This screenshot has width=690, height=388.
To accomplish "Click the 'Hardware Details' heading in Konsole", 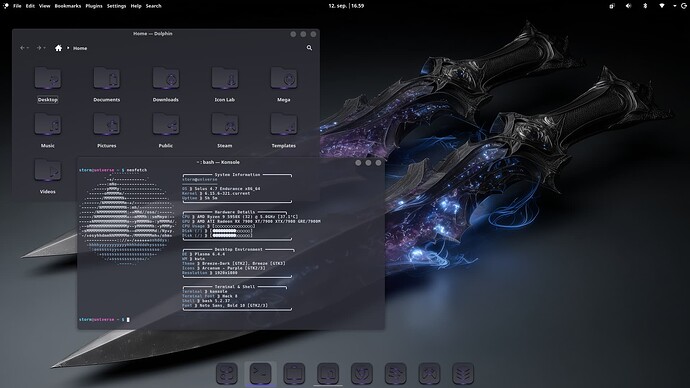I will pyautogui.click(x=235, y=212).
